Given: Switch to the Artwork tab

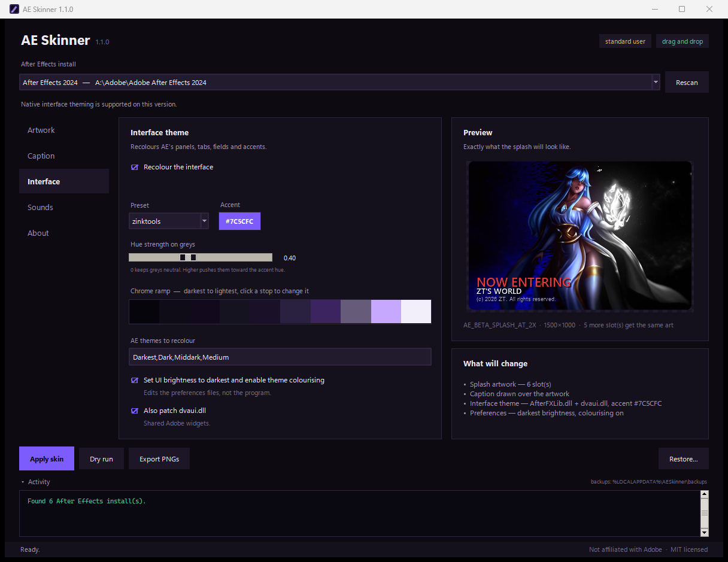Looking at the screenshot, I should [x=64, y=130].
